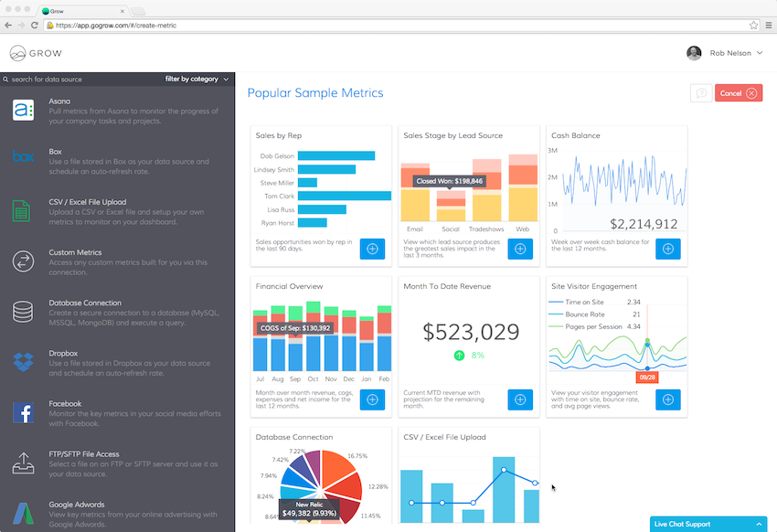777x532 pixels.
Task: Click the Database Connection pie chart
Action: (321, 487)
